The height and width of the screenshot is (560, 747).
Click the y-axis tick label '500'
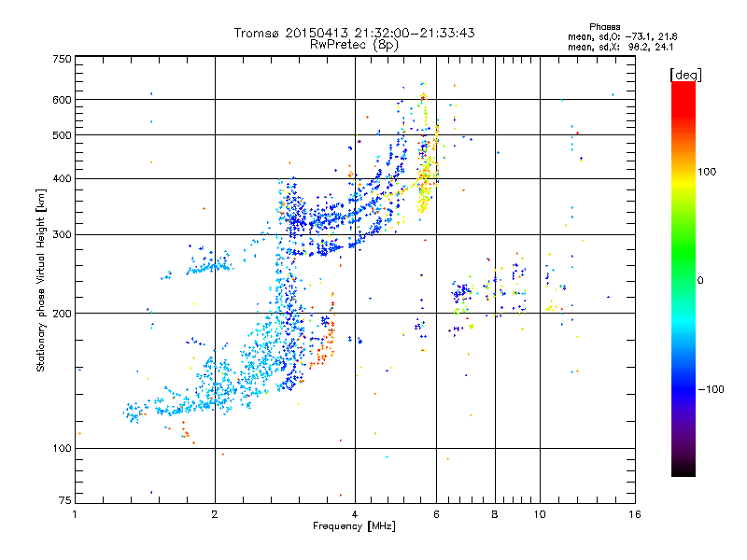tap(62, 135)
